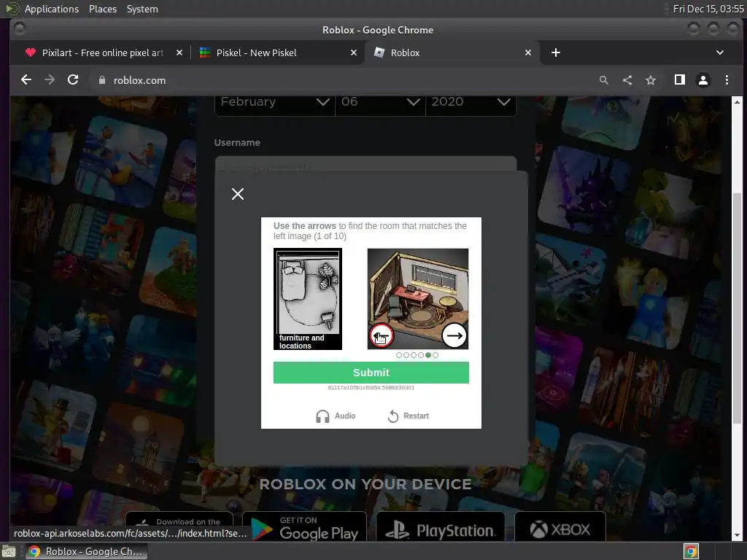Image resolution: width=747 pixels, height=560 pixels.
Task: Toggle the Chrome side panel icon
Action: point(680,80)
